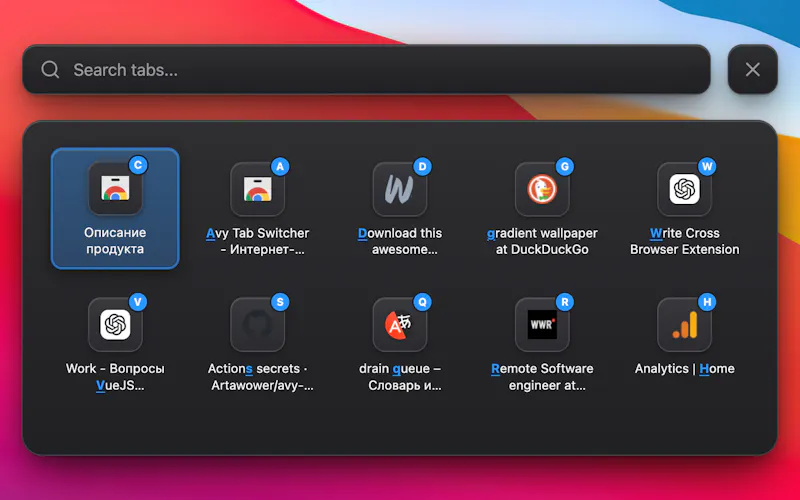Viewport: 800px width, 500px height.
Task: Click the blue Q shortcut badge
Action: [x=422, y=302]
